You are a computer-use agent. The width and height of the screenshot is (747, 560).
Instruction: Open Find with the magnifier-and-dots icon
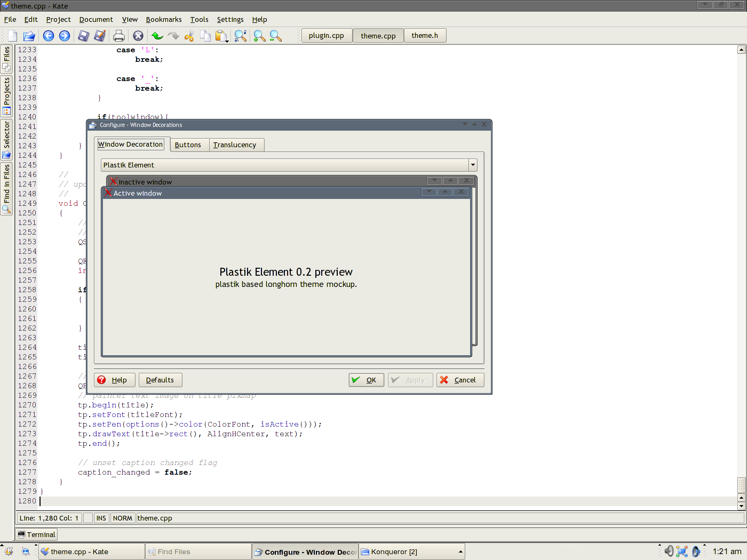[241, 36]
